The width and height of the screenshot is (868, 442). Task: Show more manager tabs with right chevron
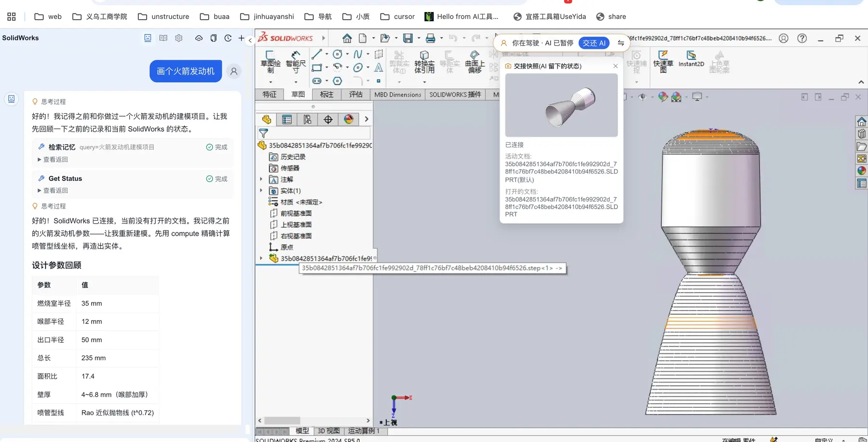click(x=366, y=119)
